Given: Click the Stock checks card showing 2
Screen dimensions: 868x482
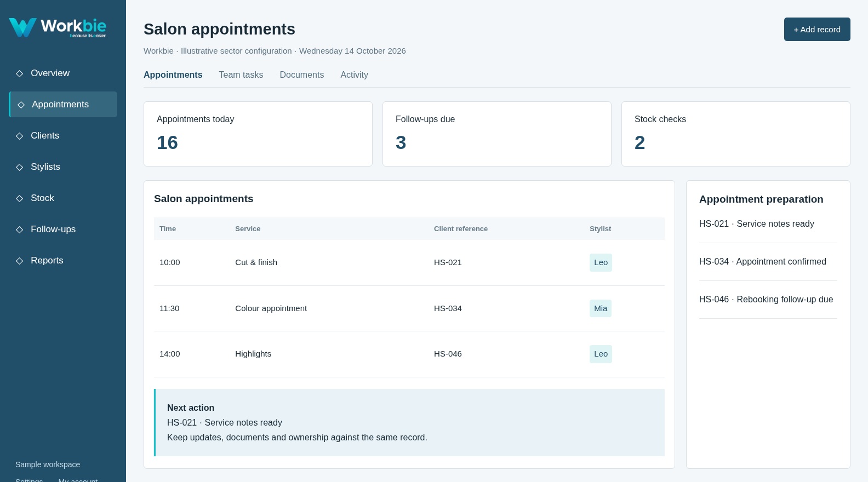Looking at the screenshot, I should click(736, 134).
